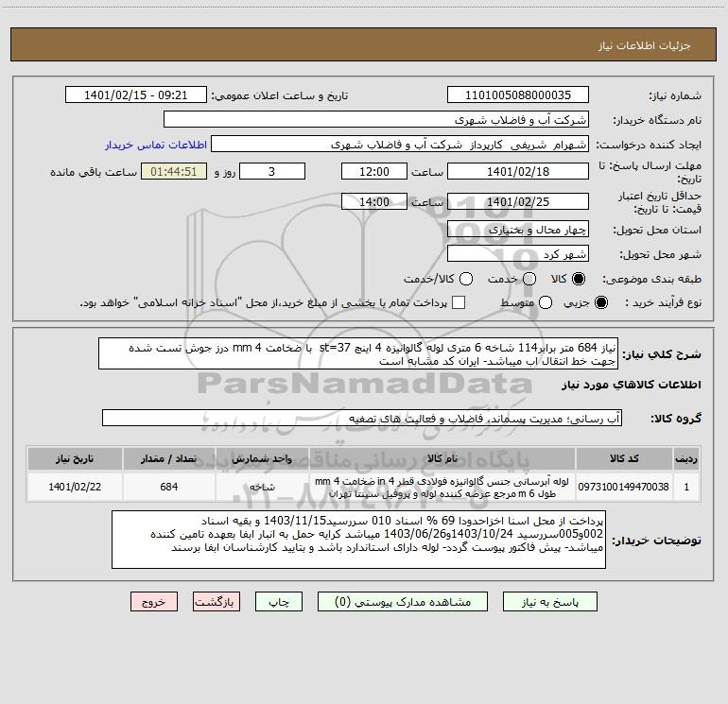
Task: Click the price validity date 1401/02/25
Action: pos(518,201)
